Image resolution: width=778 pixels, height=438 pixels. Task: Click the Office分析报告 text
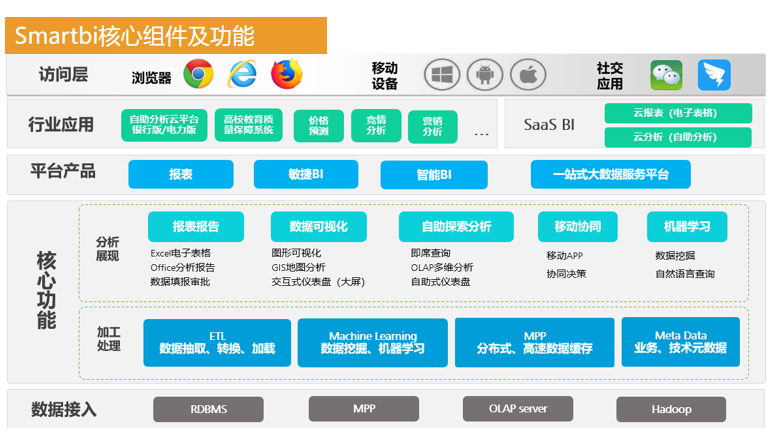tap(183, 267)
